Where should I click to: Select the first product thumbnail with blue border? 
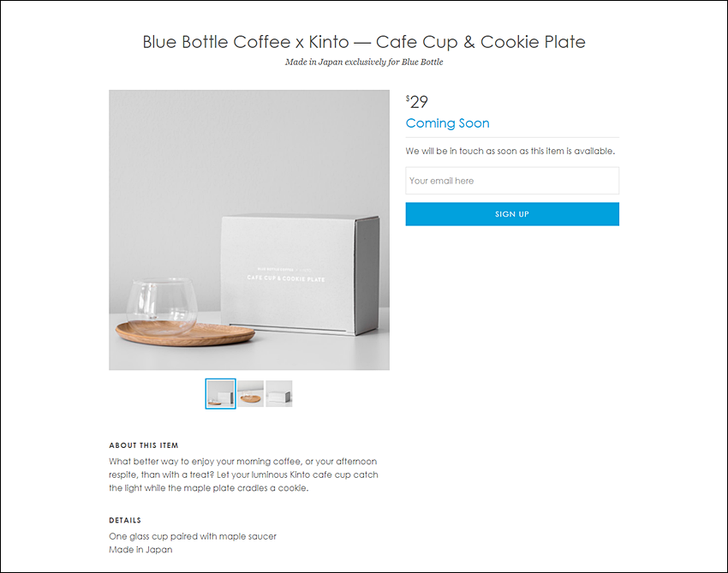tap(220, 394)
